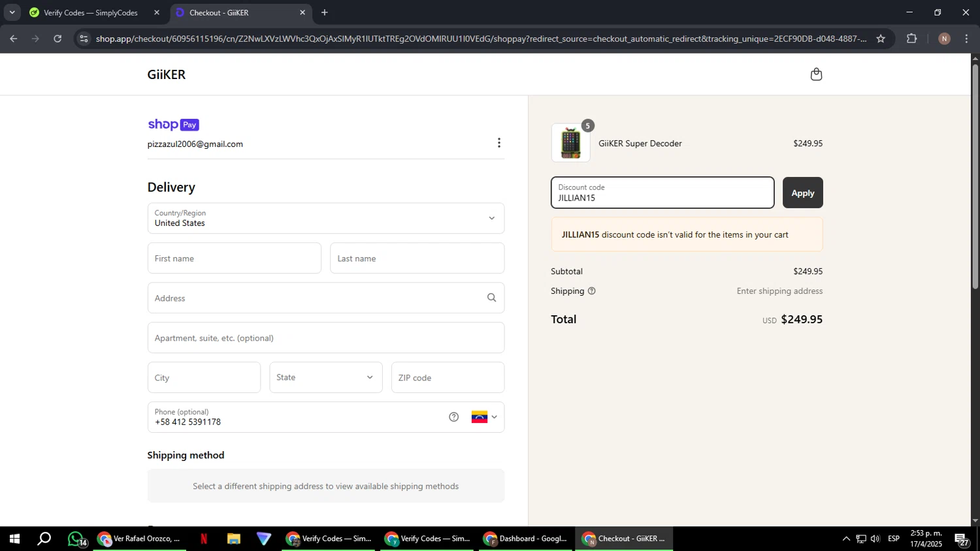Open the Chrome three-dot menu
The image size is (980, 551).
[967, 39]
